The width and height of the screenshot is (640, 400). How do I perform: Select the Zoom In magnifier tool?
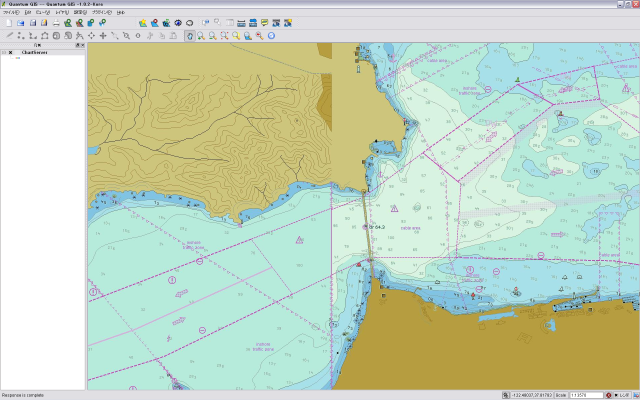(x=201, y=35)
